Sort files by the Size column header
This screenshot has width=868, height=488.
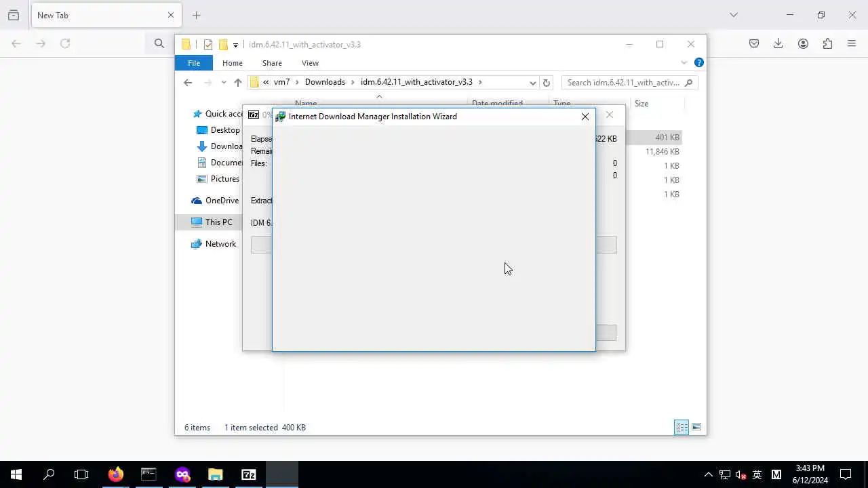point(642,104)
